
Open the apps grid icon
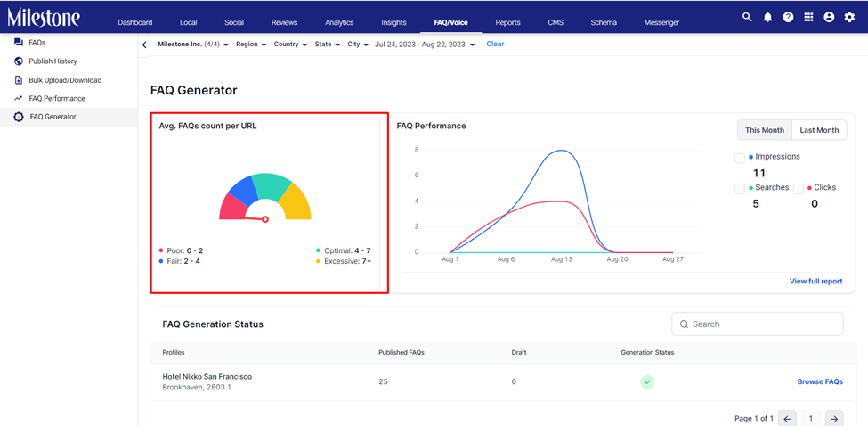click(808, 17)
